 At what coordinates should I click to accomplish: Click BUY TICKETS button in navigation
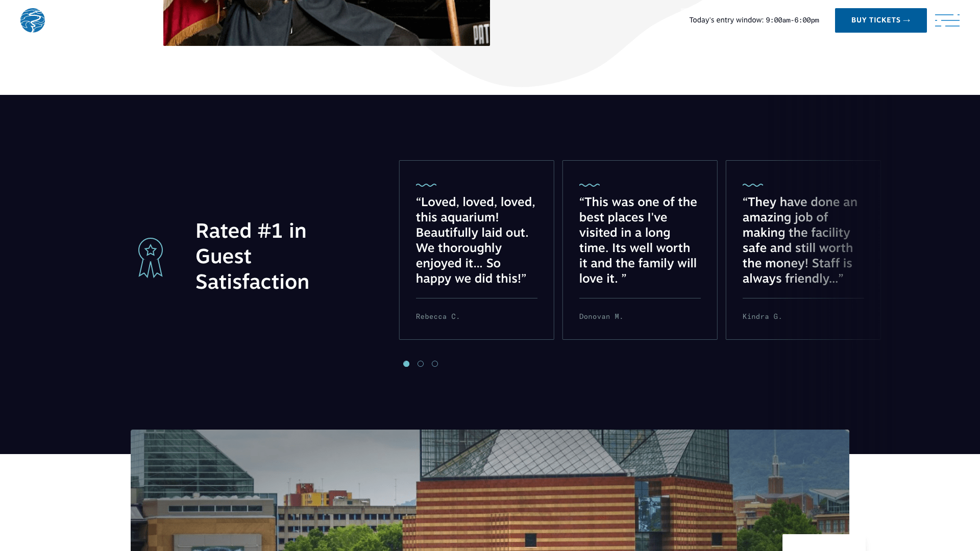point(880,20)
